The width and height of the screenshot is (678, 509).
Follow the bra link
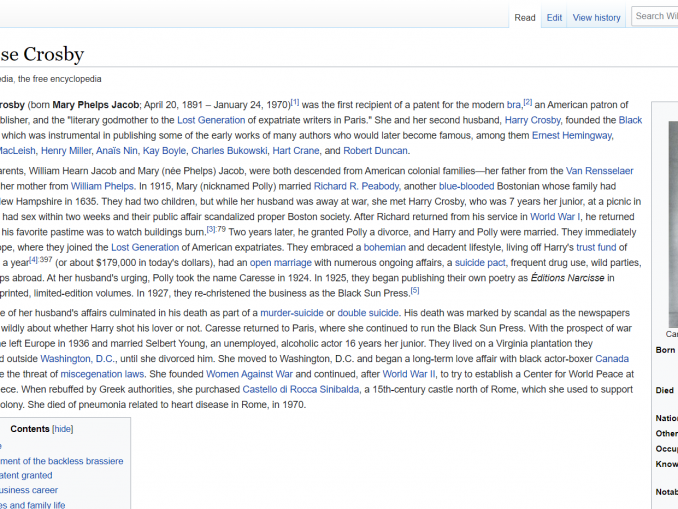click(514, 105)
